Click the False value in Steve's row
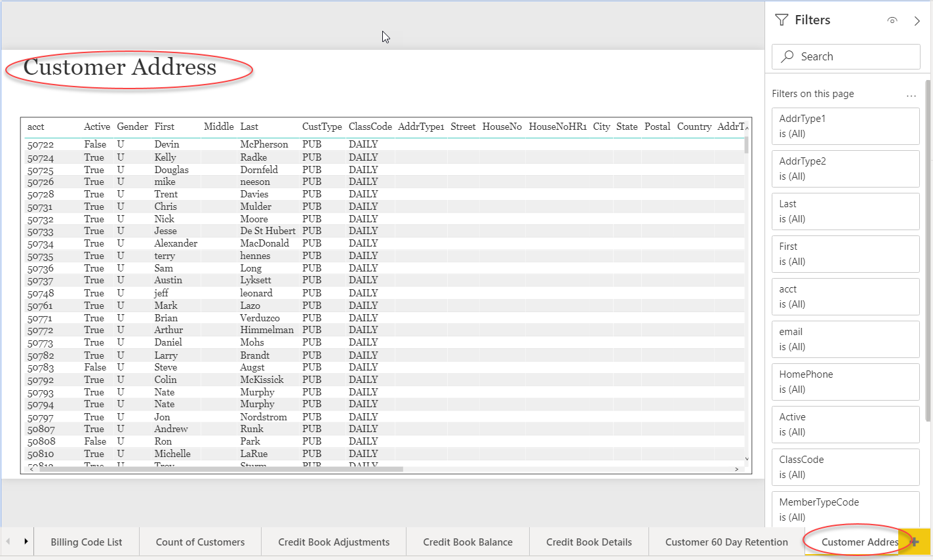 [95, 367]
